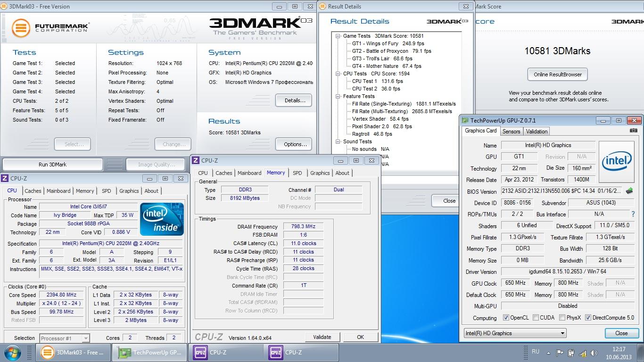
Task: Open the Windows Start menu
Action: click(x=12, y=352)
